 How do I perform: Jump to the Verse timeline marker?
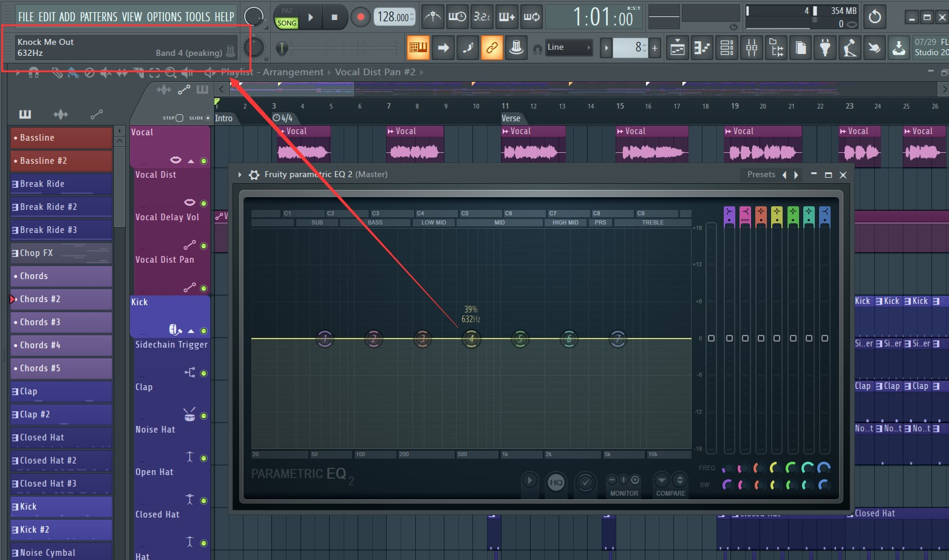click(511, 118)
